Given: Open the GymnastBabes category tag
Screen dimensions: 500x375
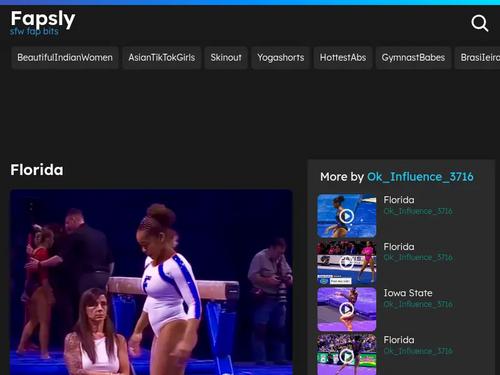Looking at the screenshot, I should tap(413, 58).
